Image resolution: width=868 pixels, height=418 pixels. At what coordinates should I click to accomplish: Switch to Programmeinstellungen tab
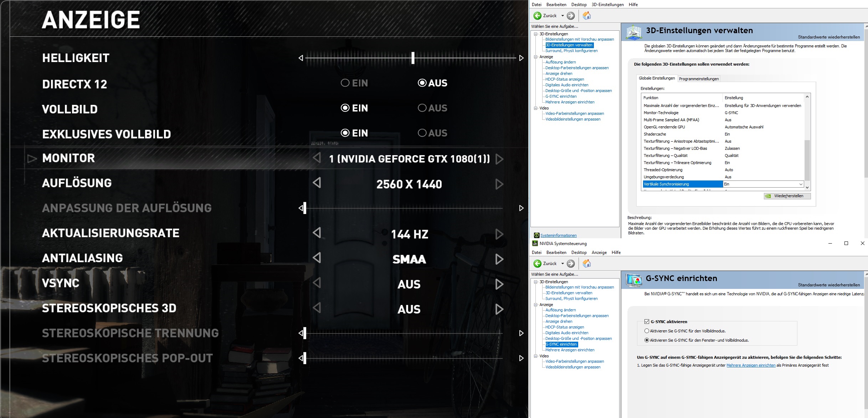(699, 79)
